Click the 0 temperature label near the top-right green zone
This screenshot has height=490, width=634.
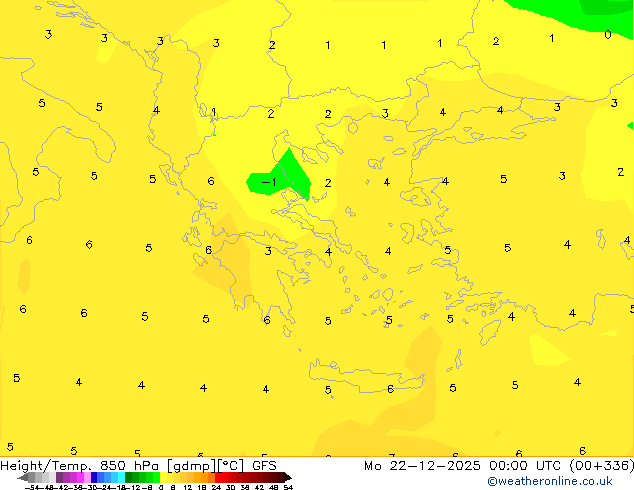pyautogui.click(x=608, y=35)
